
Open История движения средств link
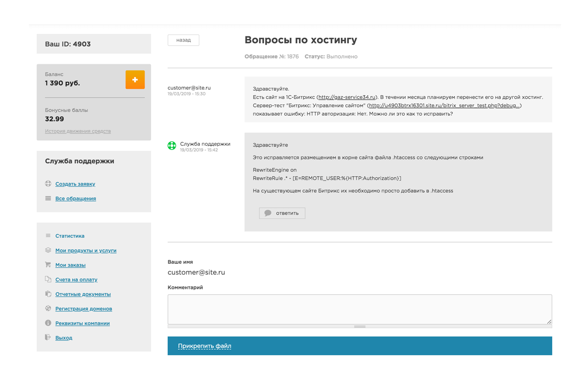(x=78, y=131)
